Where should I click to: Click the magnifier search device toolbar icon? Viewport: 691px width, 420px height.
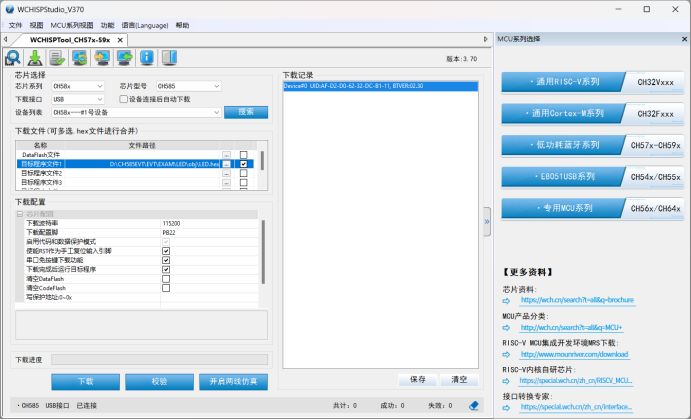pyautogui.click(x=13, y=58)
